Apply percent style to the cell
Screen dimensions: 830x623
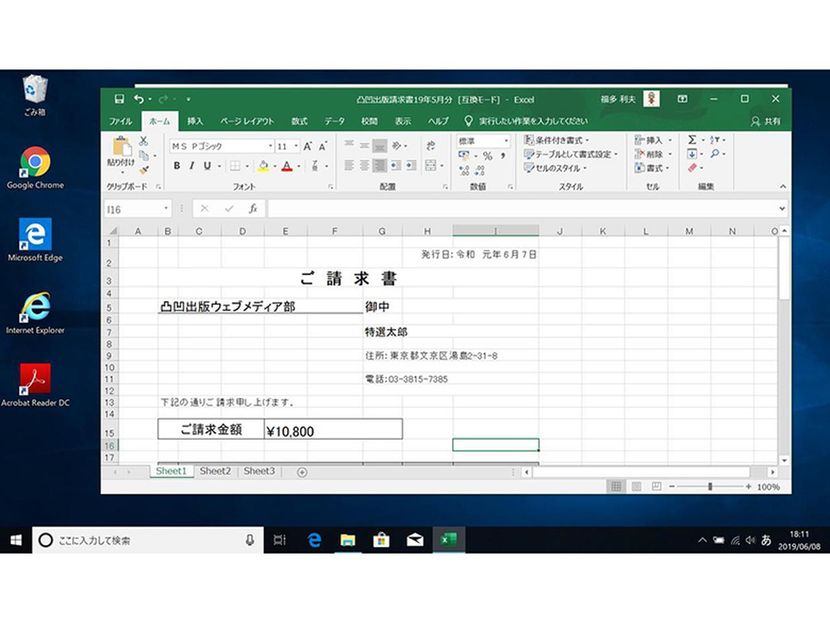tap(488, 156)
